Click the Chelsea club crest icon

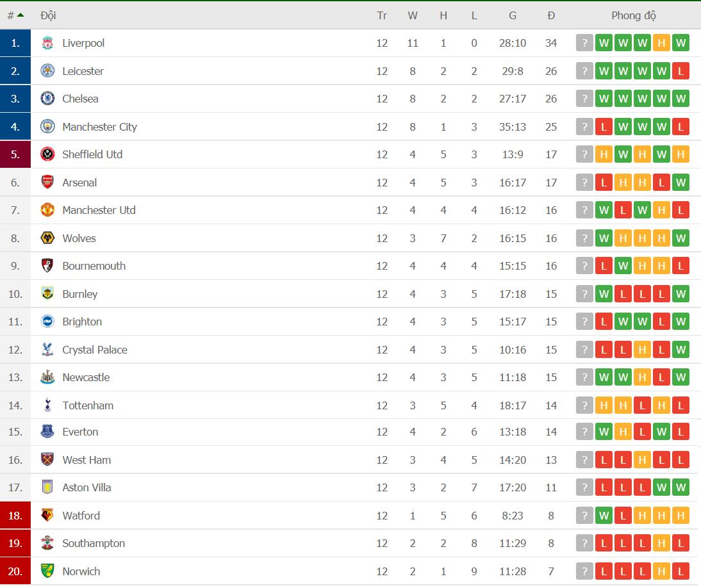pos(47,98)
